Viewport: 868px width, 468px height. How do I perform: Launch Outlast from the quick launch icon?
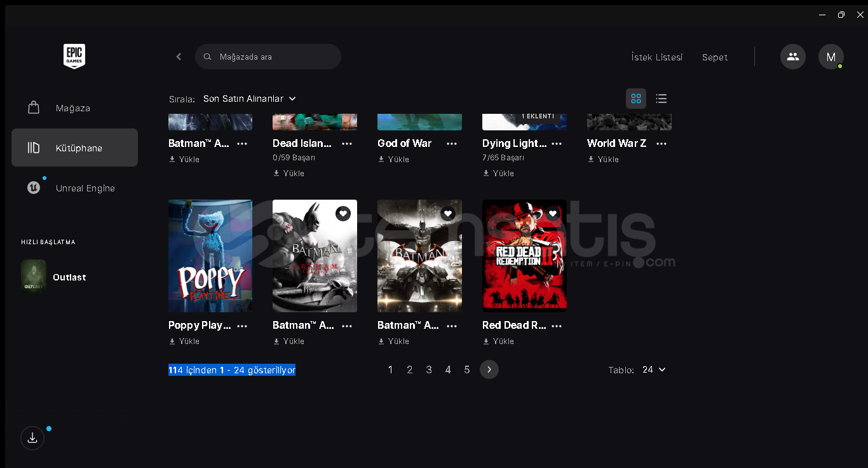pos(34,277)
